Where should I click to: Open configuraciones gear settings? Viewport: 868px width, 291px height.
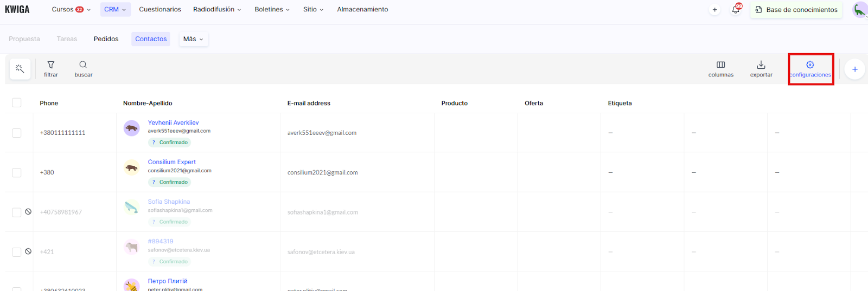[810, 69]
